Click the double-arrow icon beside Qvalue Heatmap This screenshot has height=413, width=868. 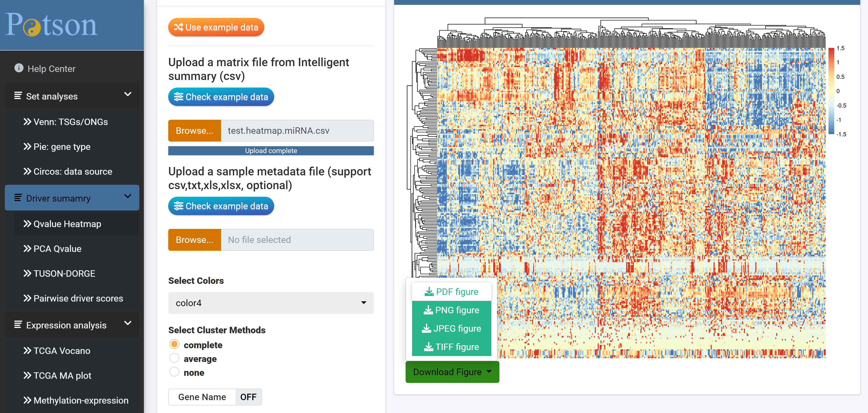(x=27, y=224)
